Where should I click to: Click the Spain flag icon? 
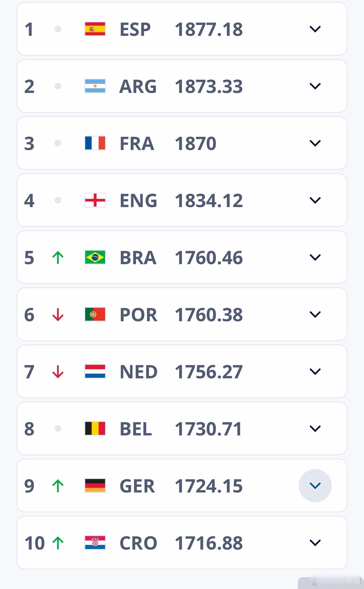(95, 29)
